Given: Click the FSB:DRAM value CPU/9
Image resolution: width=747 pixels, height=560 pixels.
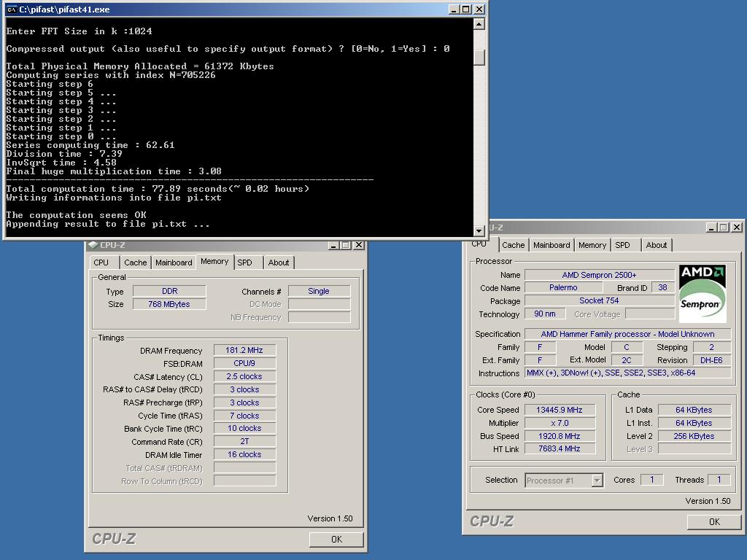Looking at the screenshot, I should (244, 363).
